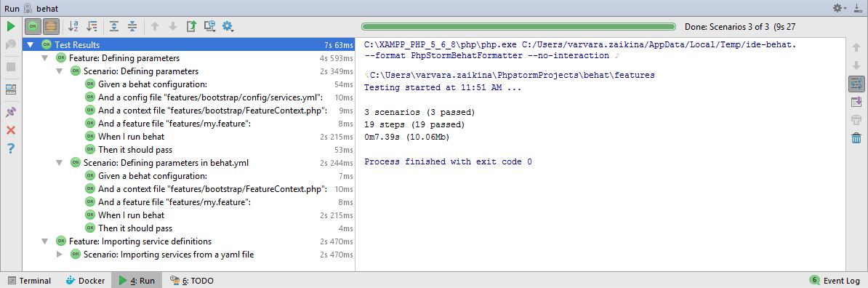Go to previous failed test arrow
This screenshot has width=868, height=288.
pyautogui.click(x=154, y=26)
